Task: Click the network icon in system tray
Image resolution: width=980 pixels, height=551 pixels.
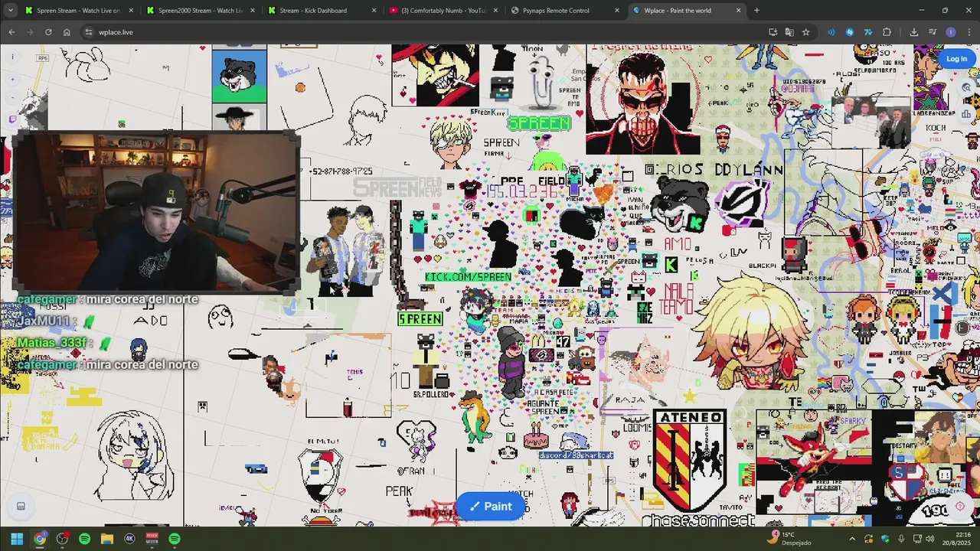Action: [x=917, y=539]
